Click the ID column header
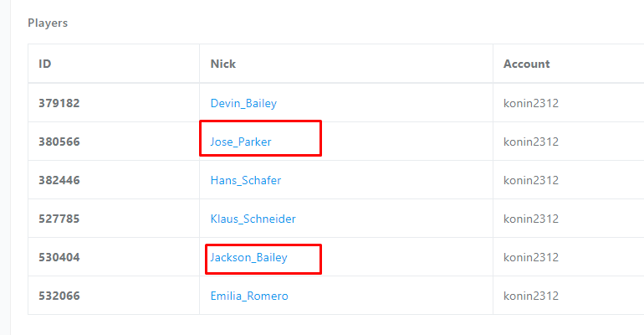Screen dimensions: 644x335 tap(45, 64)
